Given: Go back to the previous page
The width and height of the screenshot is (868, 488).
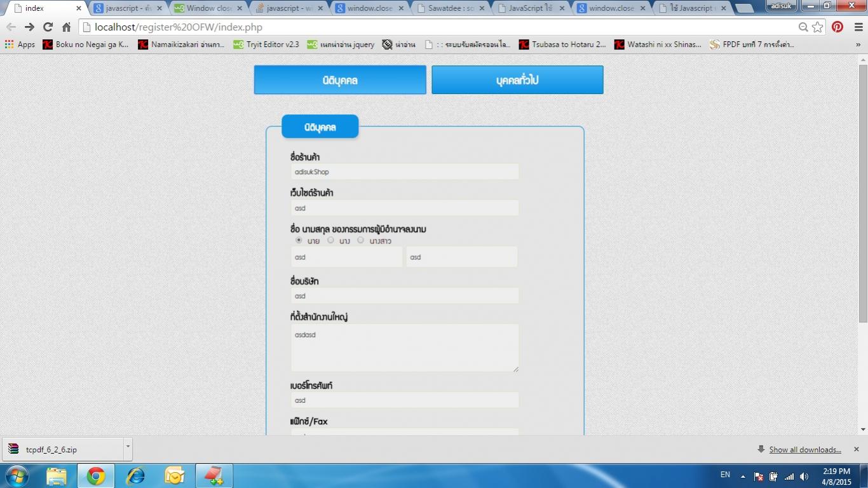Looking at the screenshot, I should click(11, 27).
